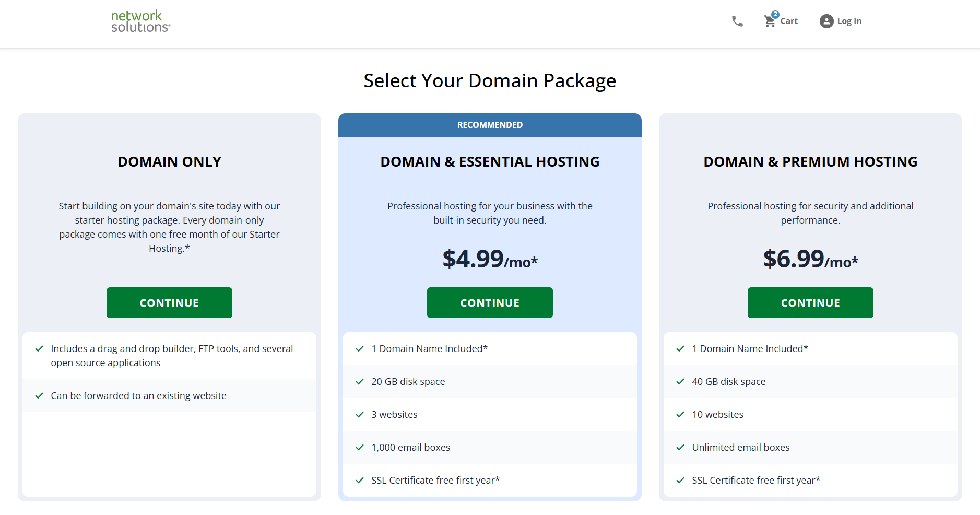Click the phone icon in the header

(x=737, y=21)
